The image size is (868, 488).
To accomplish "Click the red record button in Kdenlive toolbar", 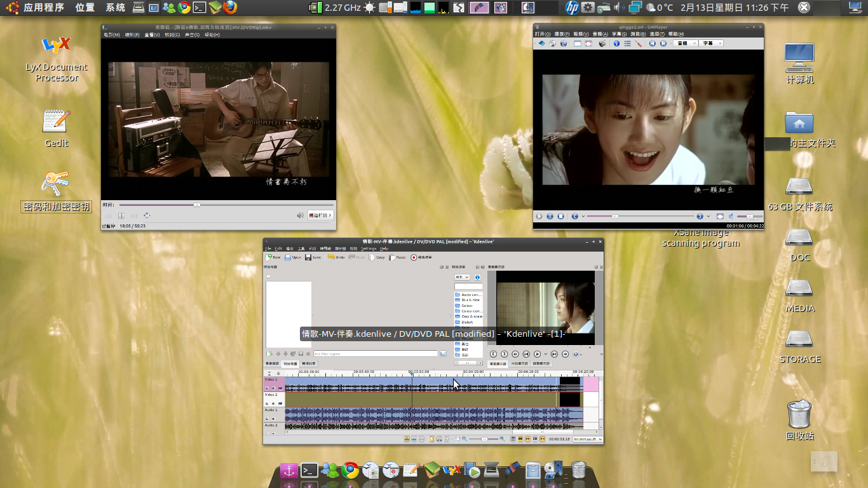I will 414,257.
